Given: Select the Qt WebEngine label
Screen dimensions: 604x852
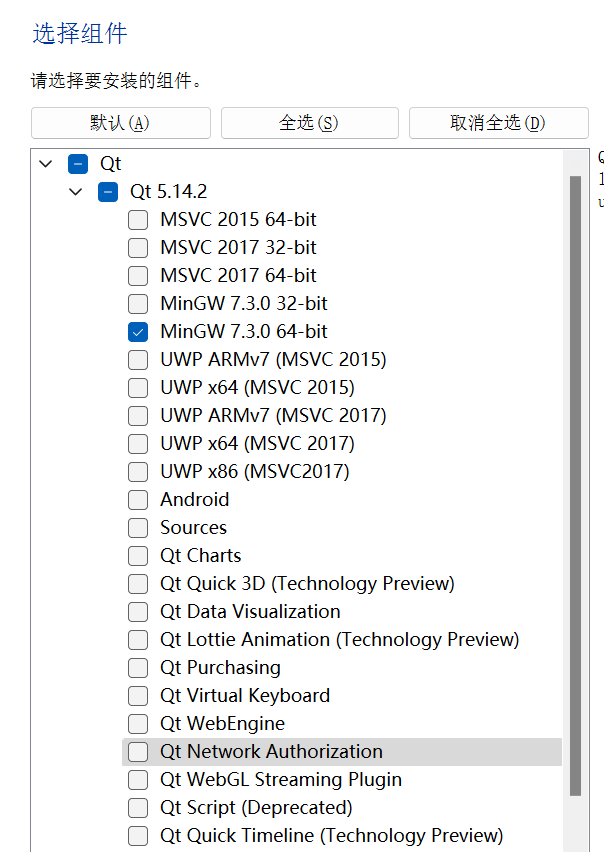Looking at the screenshot, I should [x=223, y=724].
